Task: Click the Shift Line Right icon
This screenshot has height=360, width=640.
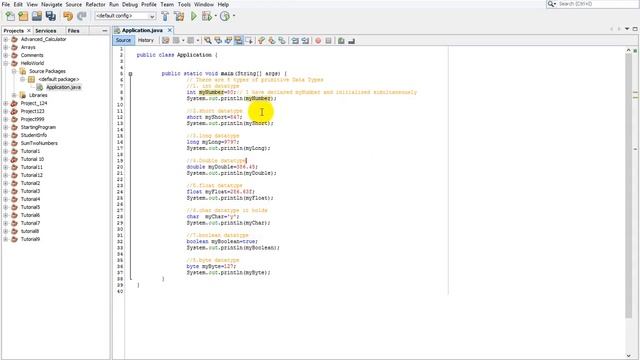Action: point(305,40)
